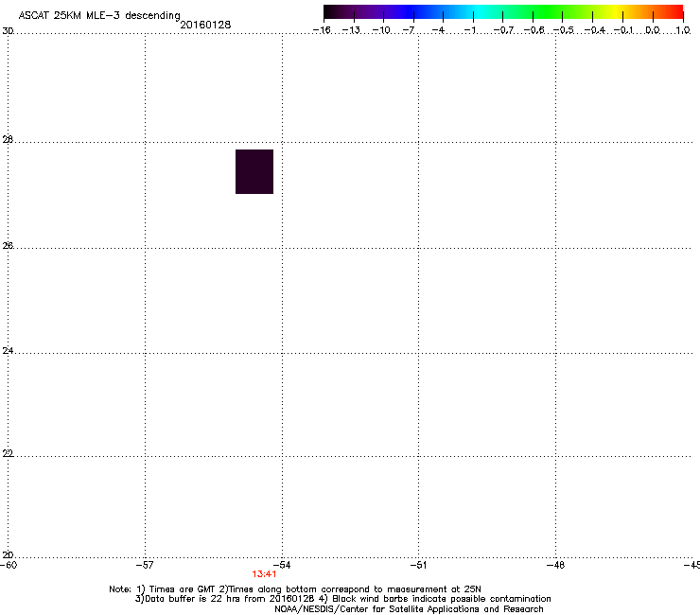
Task: Click the 1.0 color scale label
Action: [x=683, y=30]
